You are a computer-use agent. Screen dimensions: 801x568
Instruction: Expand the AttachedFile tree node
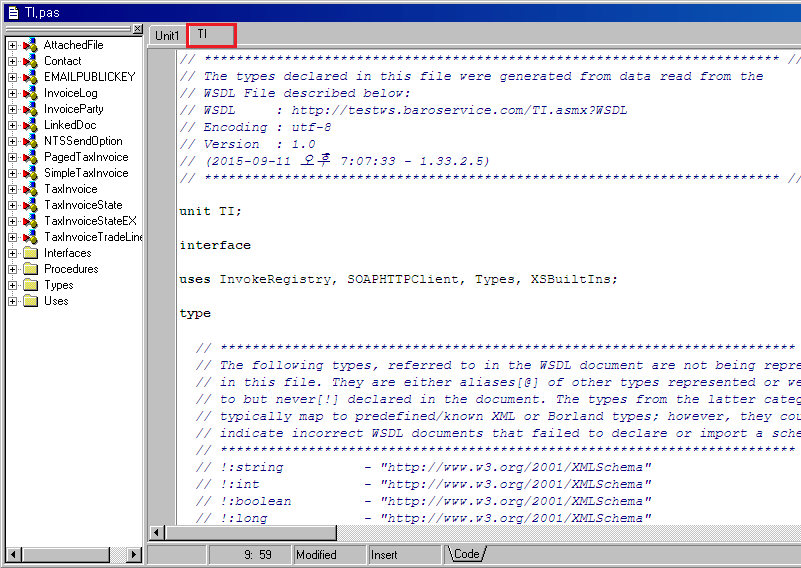point(12,45)
